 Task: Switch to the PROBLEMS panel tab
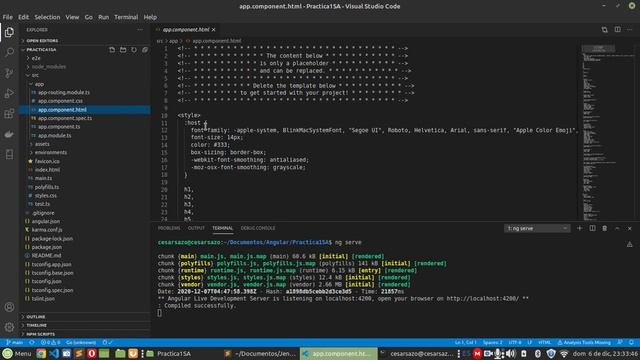pyautogui.click(x=169, y=228)
